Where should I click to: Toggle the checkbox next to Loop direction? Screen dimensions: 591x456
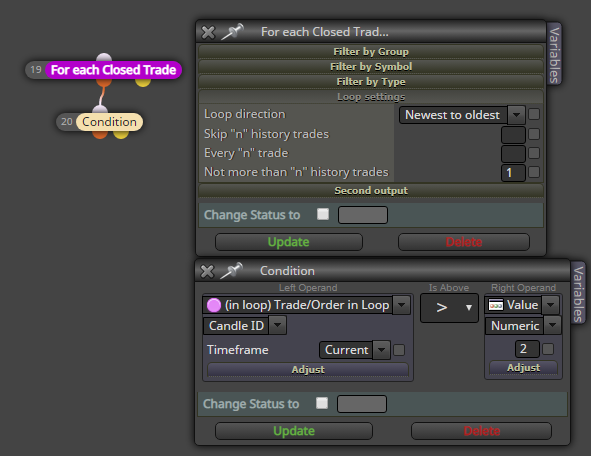coord(534,115)
